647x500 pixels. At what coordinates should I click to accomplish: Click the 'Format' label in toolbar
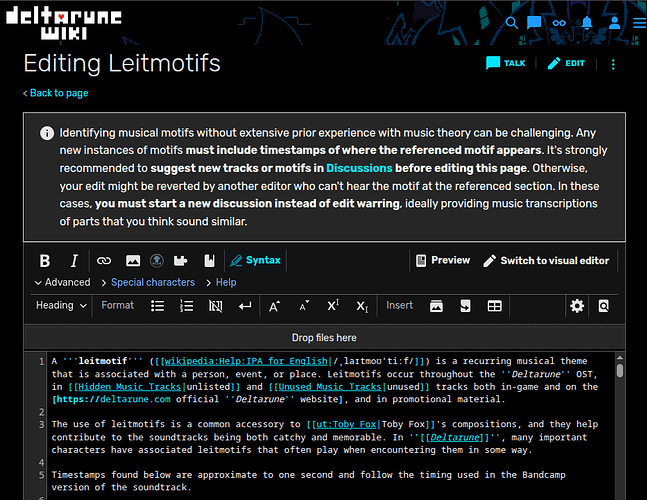(x=118, y=305)
